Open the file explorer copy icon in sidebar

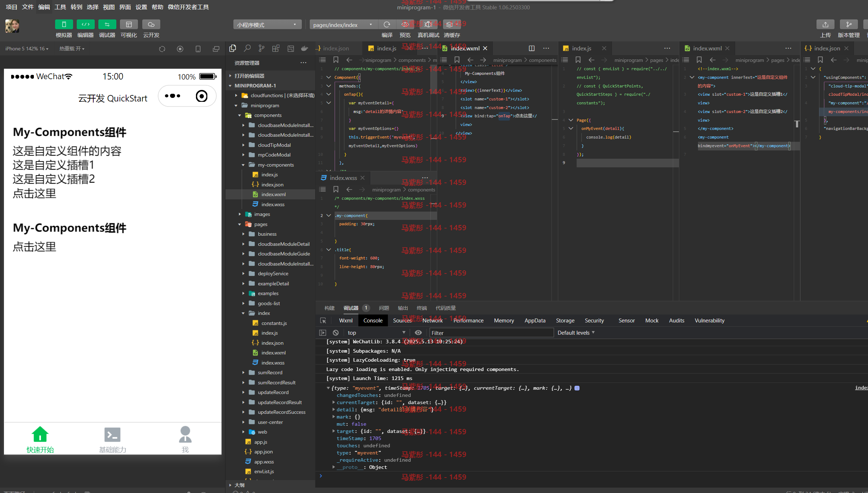tap(233, 48)
